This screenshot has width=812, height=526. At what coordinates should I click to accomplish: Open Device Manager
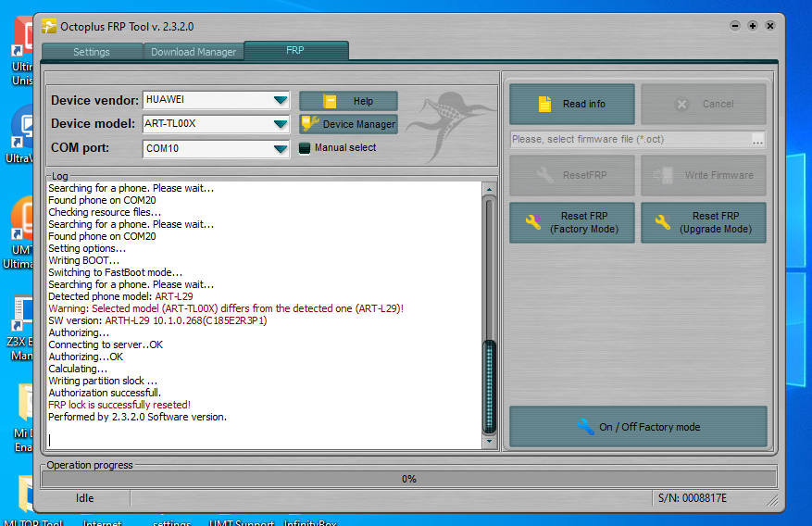348,124
